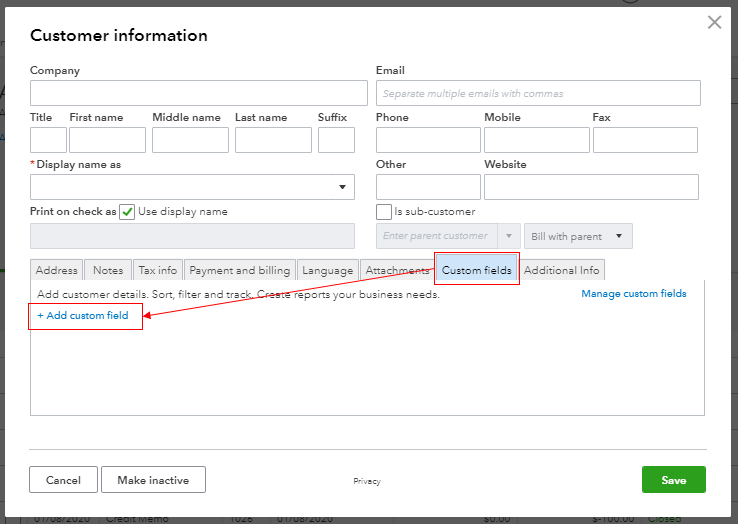
Task: Open the Privacy link
Action: [x=367, y=481]
